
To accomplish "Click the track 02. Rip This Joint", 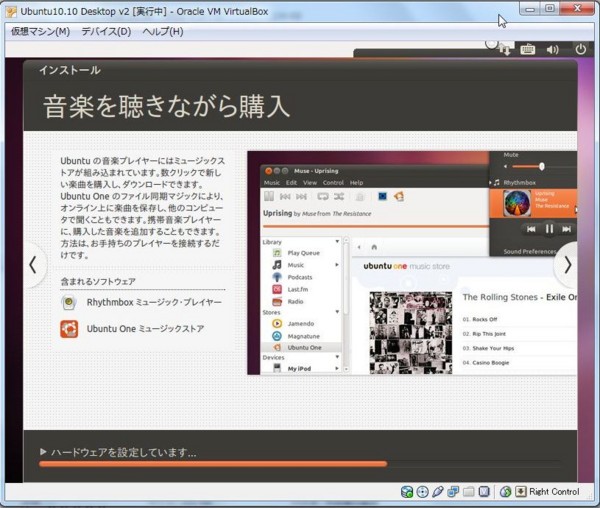I will pyautogui.click(x=484, y=334).
